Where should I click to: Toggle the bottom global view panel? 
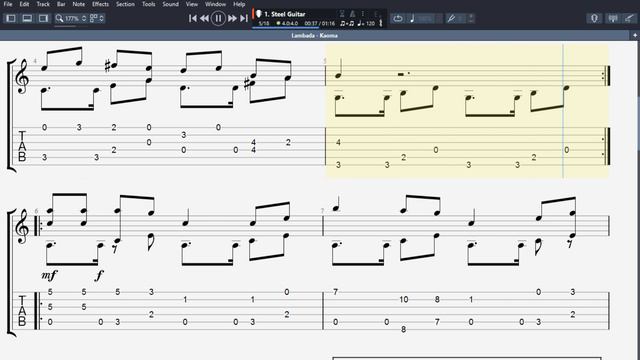tap(27, 18)
